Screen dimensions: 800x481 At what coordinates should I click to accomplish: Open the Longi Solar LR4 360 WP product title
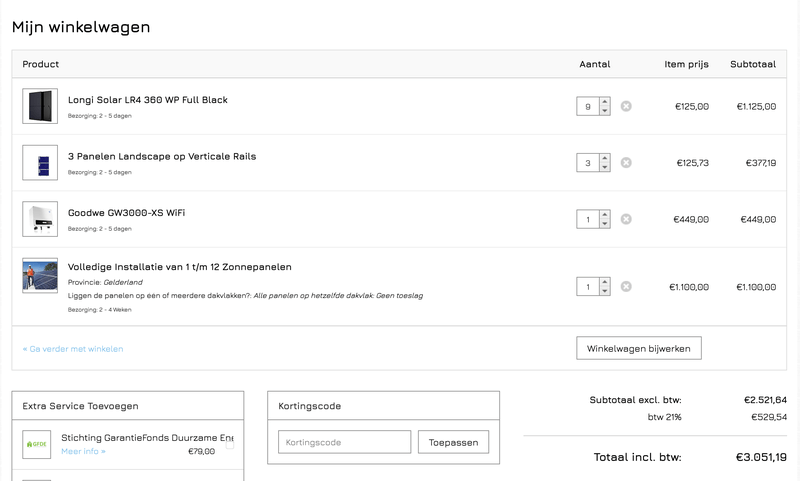pos(148,100)
